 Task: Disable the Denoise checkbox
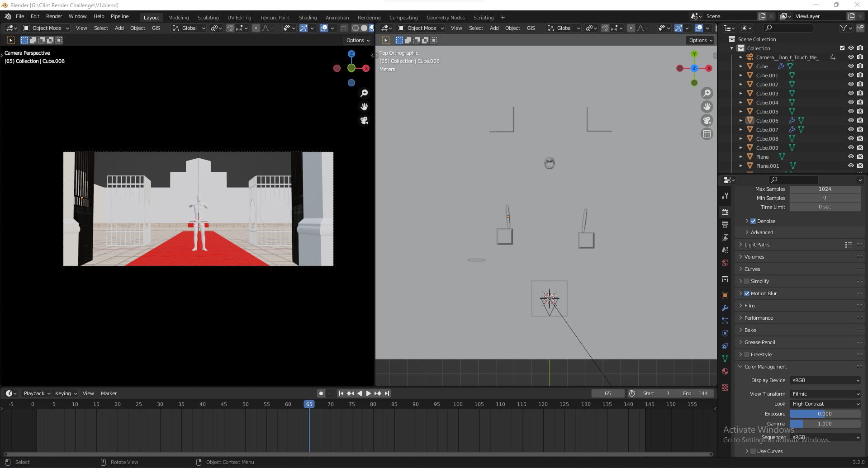(753, 221)
